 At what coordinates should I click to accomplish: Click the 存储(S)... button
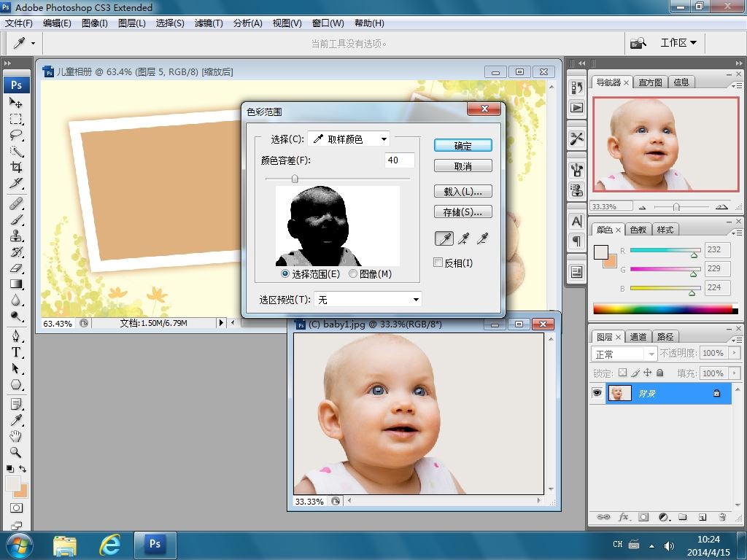pos(463,212)
